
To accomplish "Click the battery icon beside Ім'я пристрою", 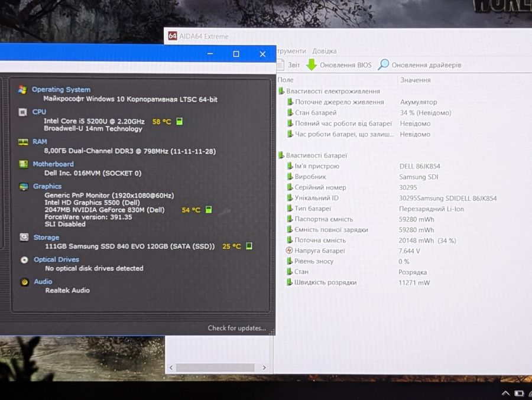I will [x=290, y=166].
